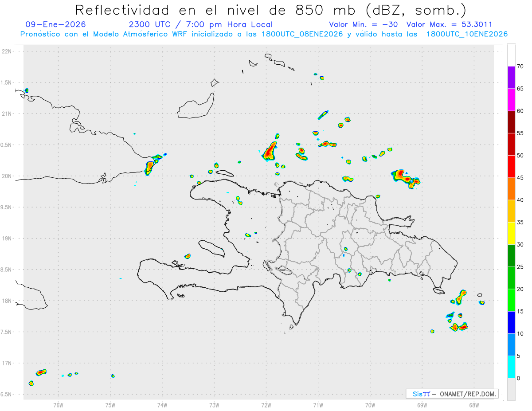Click the 'Valor Max. = 53.3011' text
Screen dimensions: 532x411
449,24
